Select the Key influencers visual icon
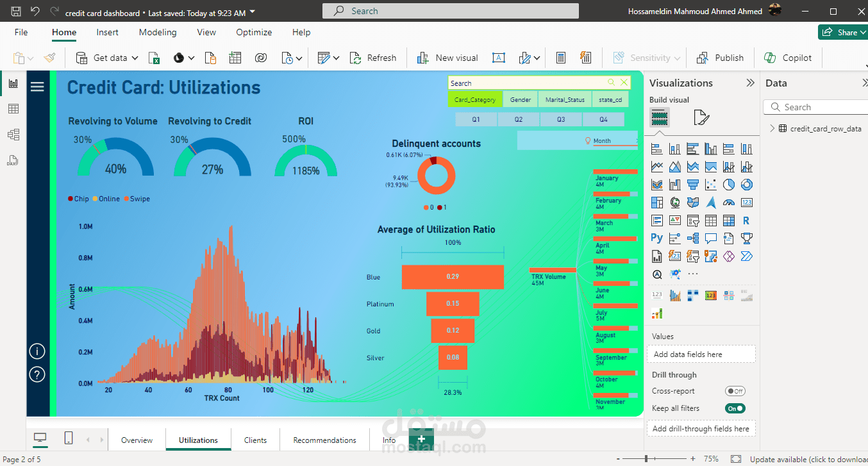The width and height of the screenshot is (868, 466). [675, 238]
